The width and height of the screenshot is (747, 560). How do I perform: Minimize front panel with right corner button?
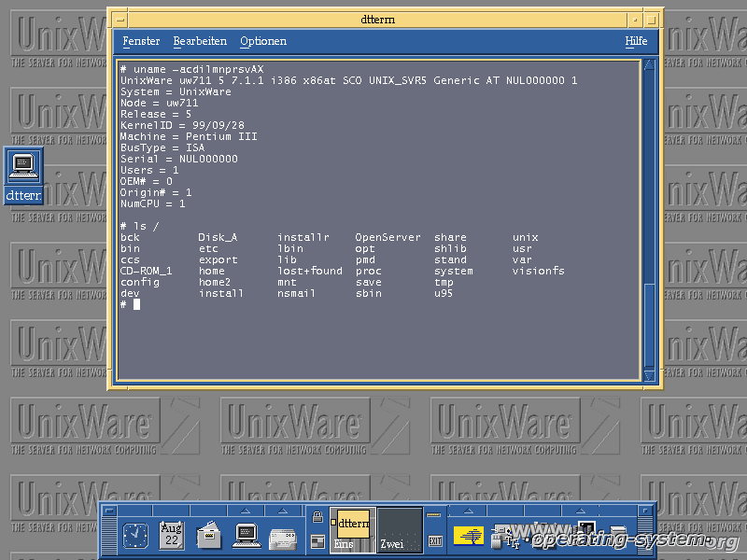[x=645, y=511]
